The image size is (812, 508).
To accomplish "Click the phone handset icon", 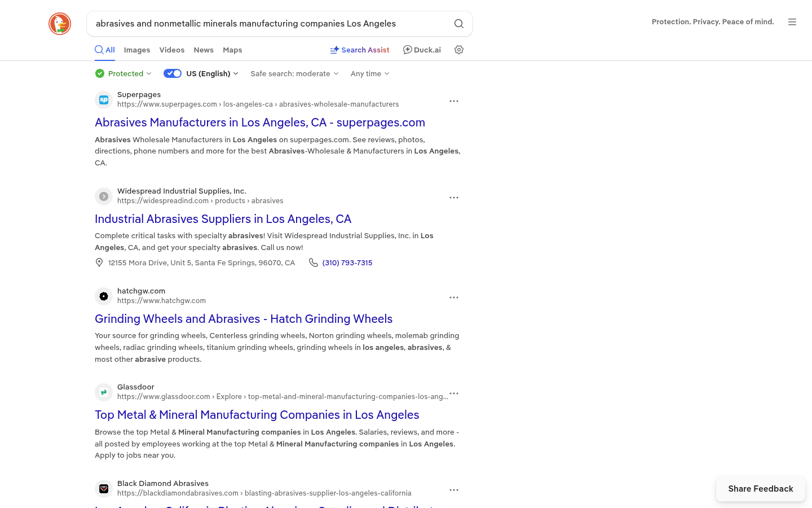I will (x=314, y=262).
